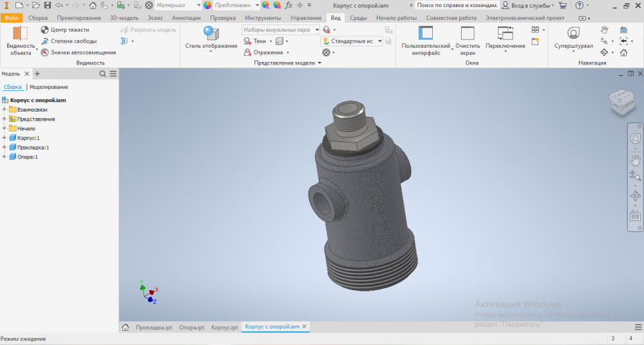Click the save diskette icon
644x345 pixels.
(47, 5)
